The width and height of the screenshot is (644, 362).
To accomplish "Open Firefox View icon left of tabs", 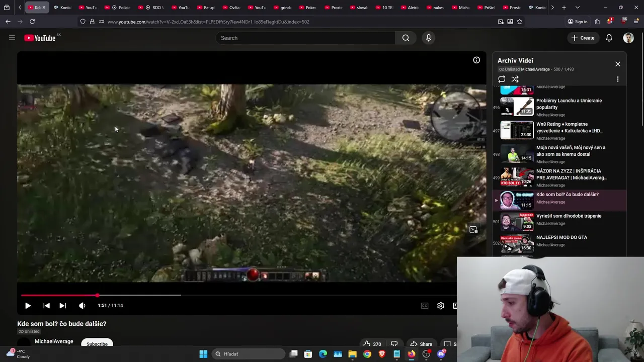I will tap(7, 8).
